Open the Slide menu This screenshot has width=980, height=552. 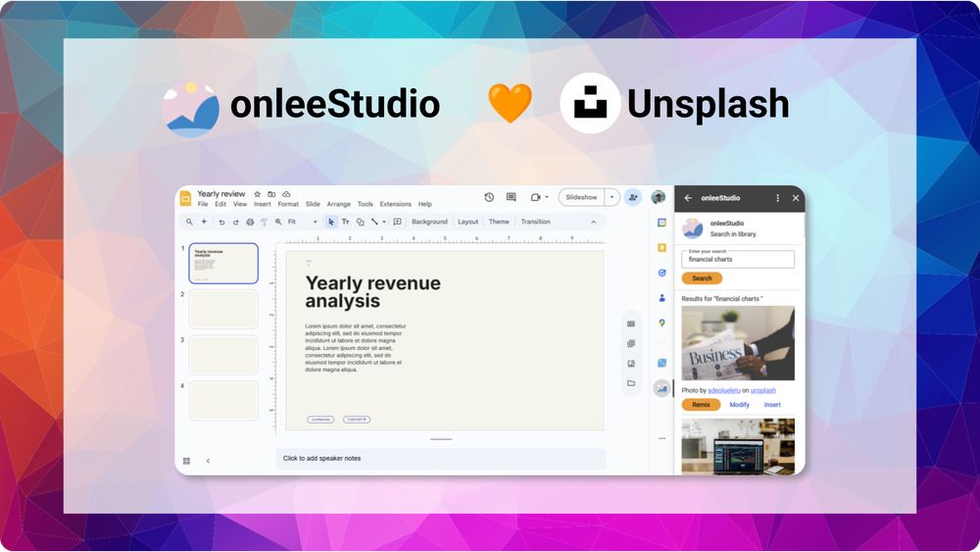(x=313, y=204)
